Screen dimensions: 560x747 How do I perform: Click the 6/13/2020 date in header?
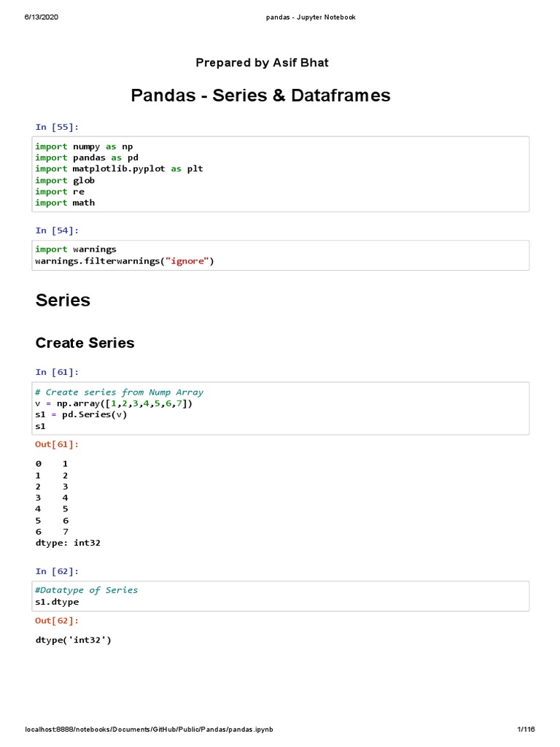(41, 17)
